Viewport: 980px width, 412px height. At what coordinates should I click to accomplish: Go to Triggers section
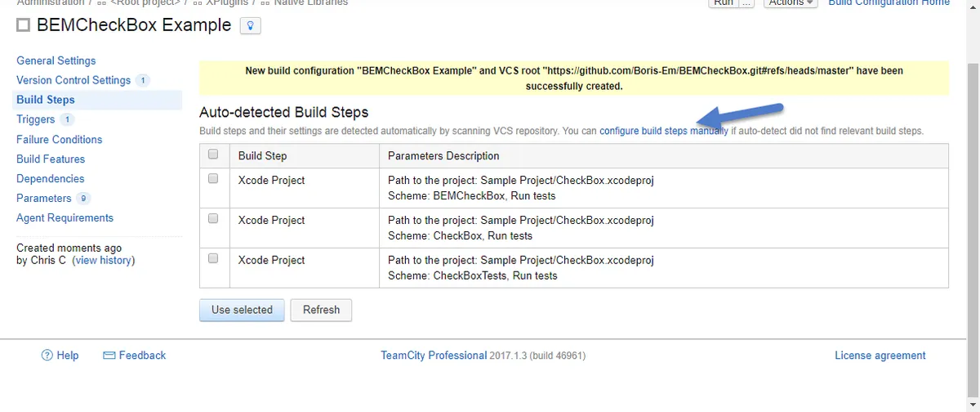pyautogui.click(x=36, y=119)
